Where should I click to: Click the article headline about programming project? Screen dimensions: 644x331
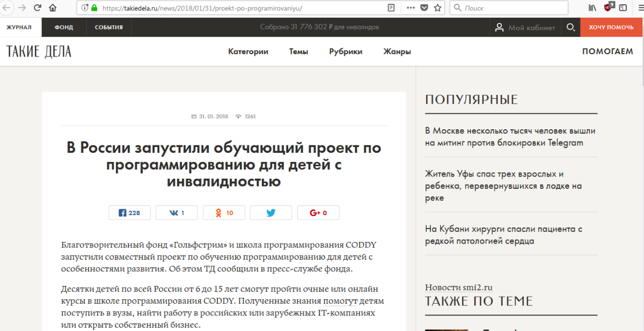click(224, 165)
